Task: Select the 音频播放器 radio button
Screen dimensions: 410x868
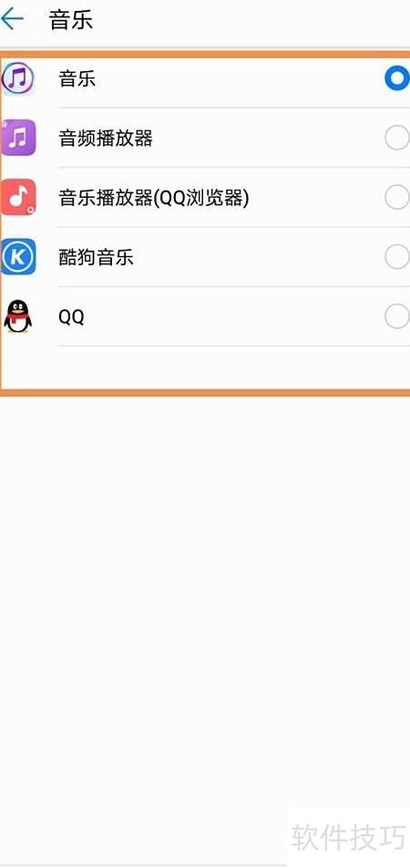Action: (x=397, y=138)
